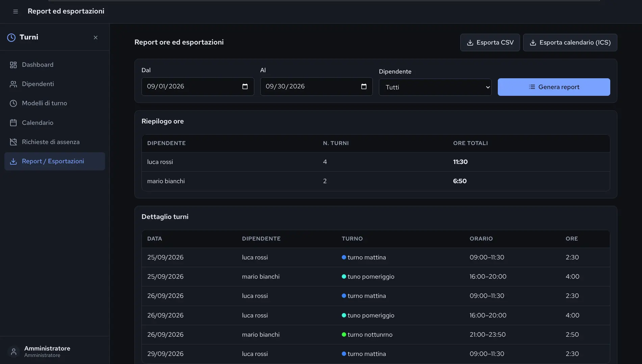Click the 2:50 hours cell
The width and height of the screenshot is (642, 364).
(572, 335)
